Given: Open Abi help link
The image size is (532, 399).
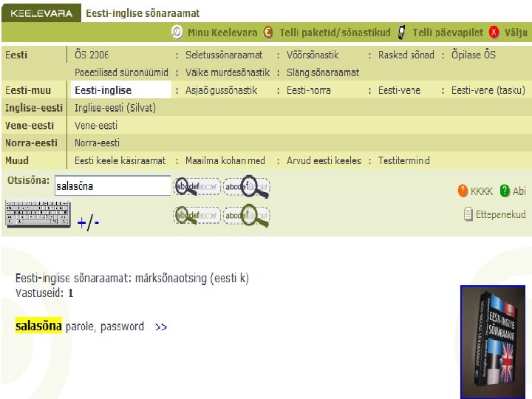Looking at the screenshot, I should [519, 191].
